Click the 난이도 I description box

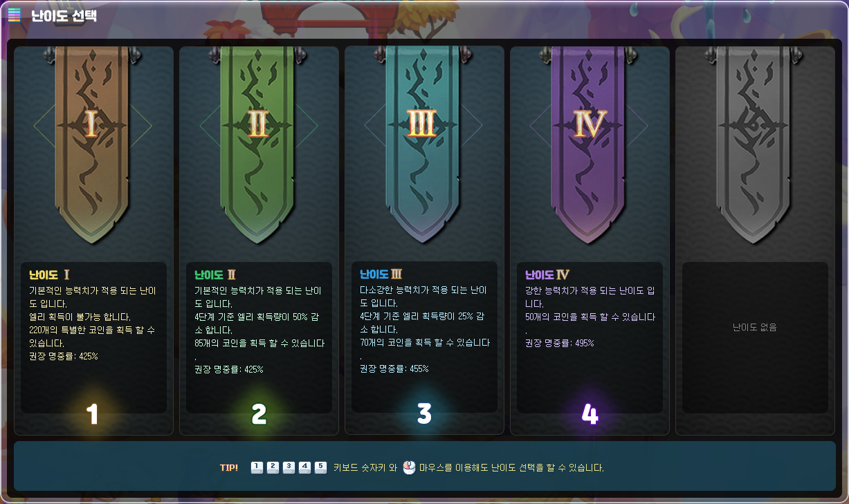[93, 337]
